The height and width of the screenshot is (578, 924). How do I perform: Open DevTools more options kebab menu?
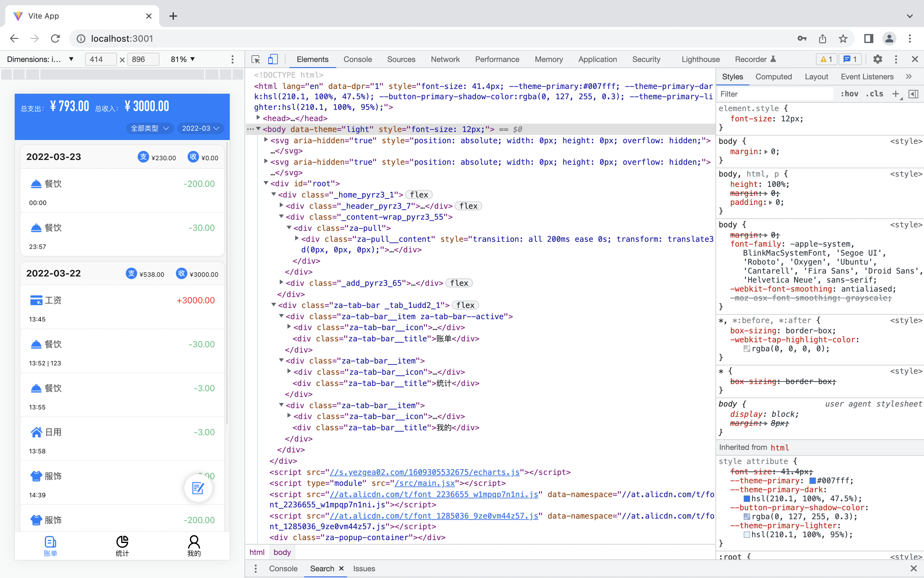tap(896, 59)
